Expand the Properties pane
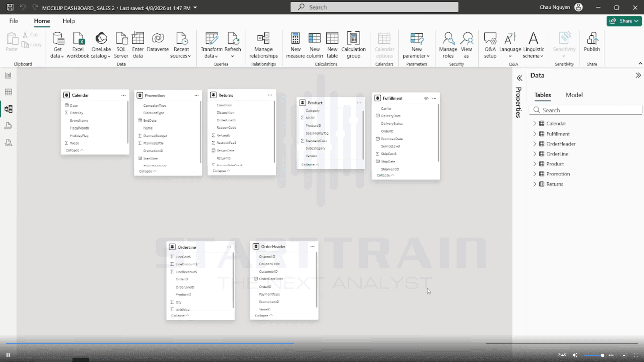 519,78
